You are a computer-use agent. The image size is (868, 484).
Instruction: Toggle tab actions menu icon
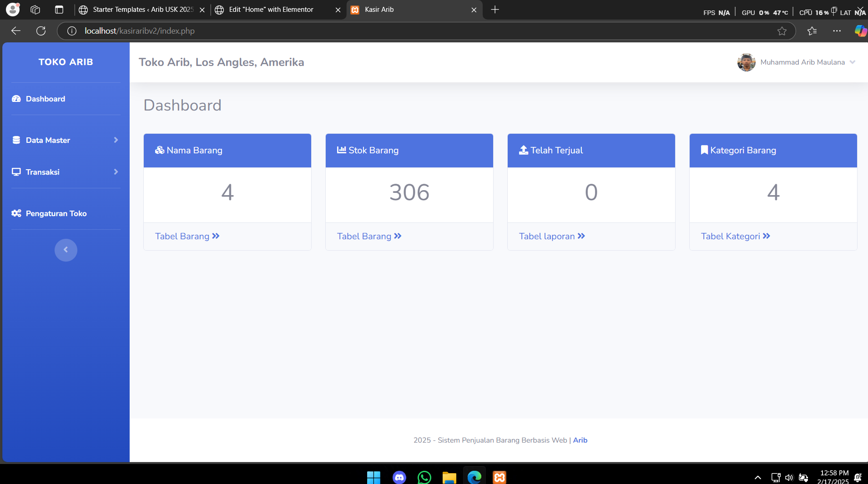[x=59, y=10]
